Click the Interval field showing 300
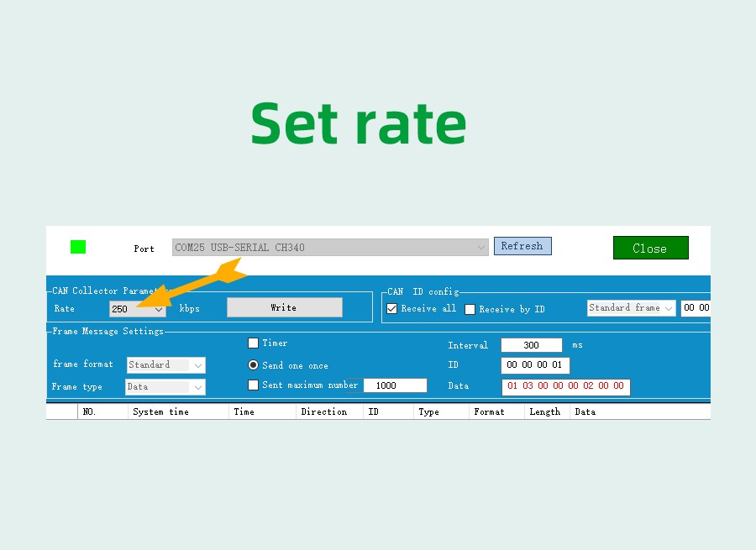The image size is (756, 550). 531,345
